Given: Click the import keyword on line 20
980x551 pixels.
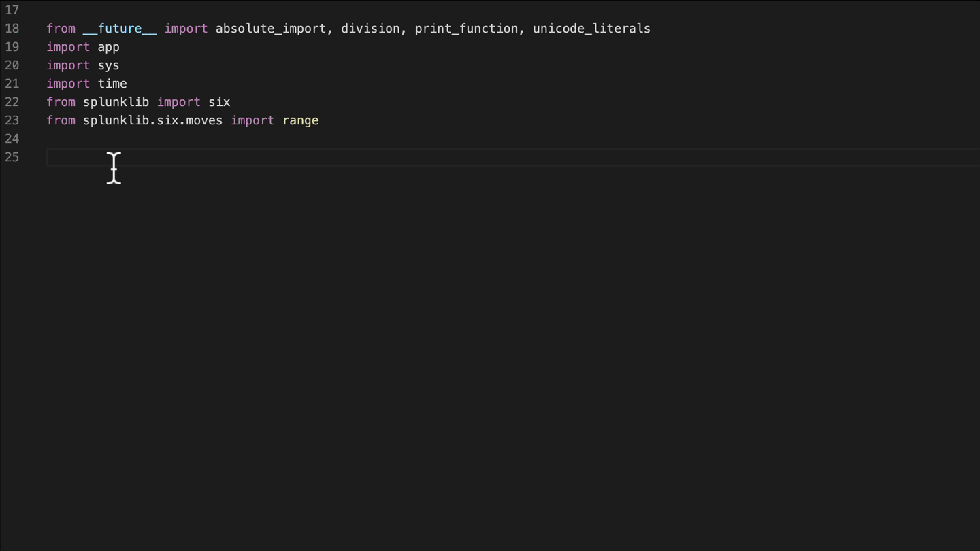Looking at the screenshot, I should pyautogui.click(x=68, y=65).
